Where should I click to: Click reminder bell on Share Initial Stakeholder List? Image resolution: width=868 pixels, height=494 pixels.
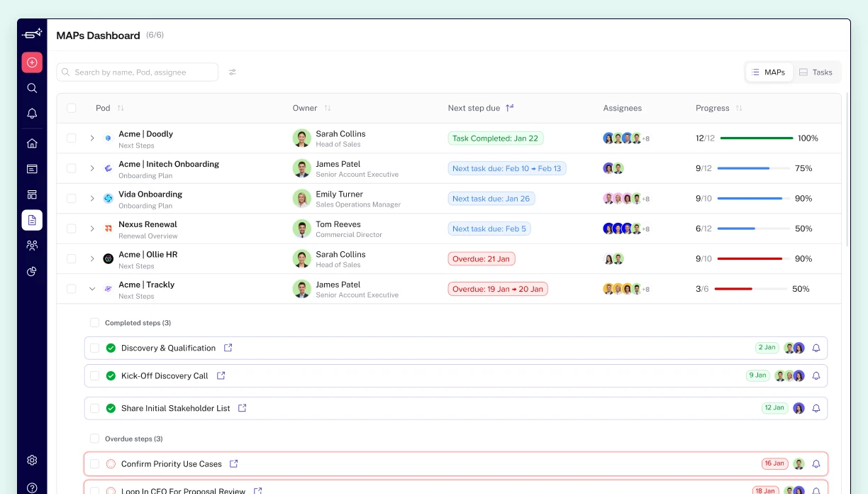coord(816,408)
